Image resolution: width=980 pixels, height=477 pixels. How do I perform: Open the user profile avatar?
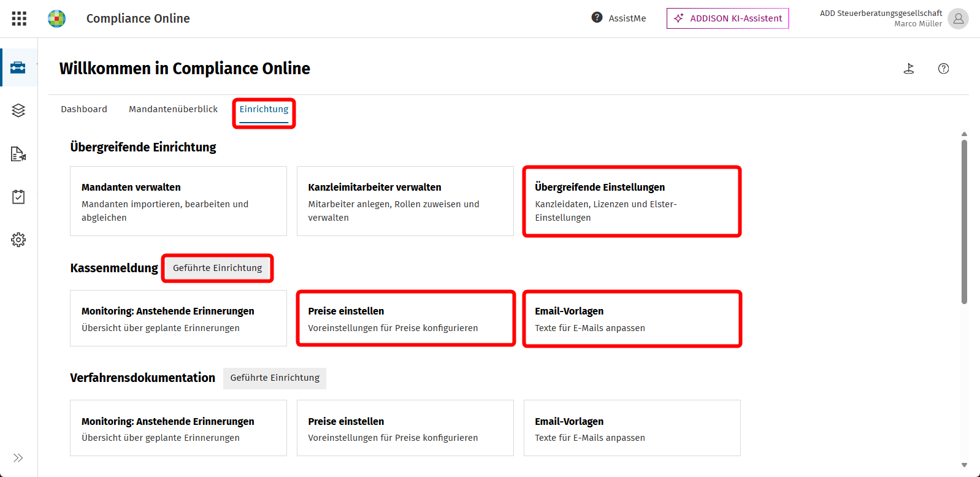tap(958, 18)
